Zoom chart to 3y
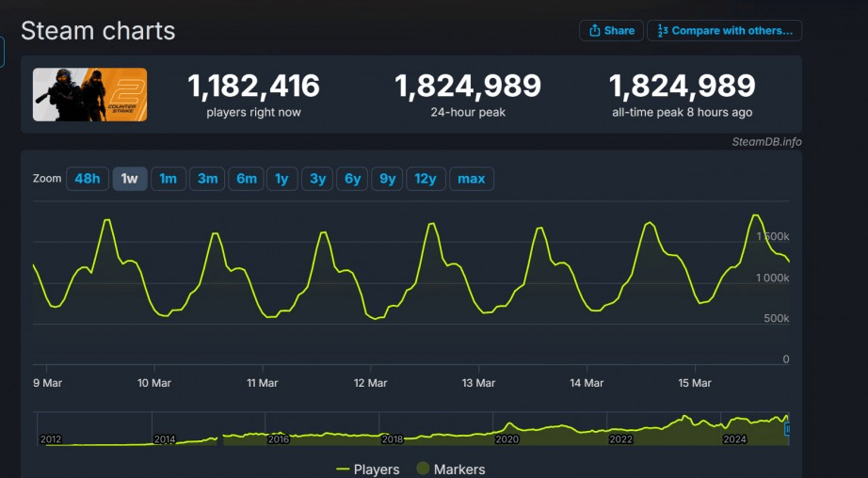Screen dimensions: 868x478 pos(317,179)
